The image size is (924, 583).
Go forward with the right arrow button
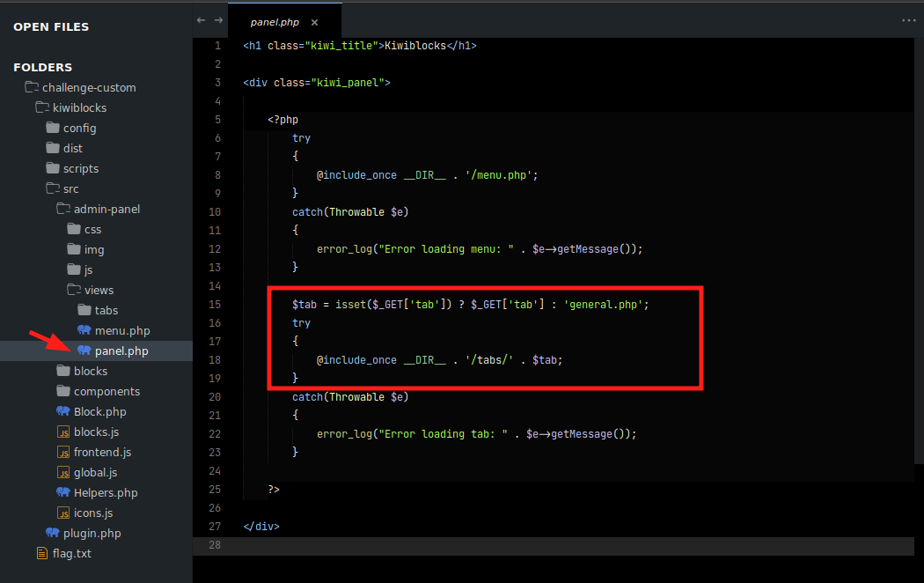click(218, 20)
